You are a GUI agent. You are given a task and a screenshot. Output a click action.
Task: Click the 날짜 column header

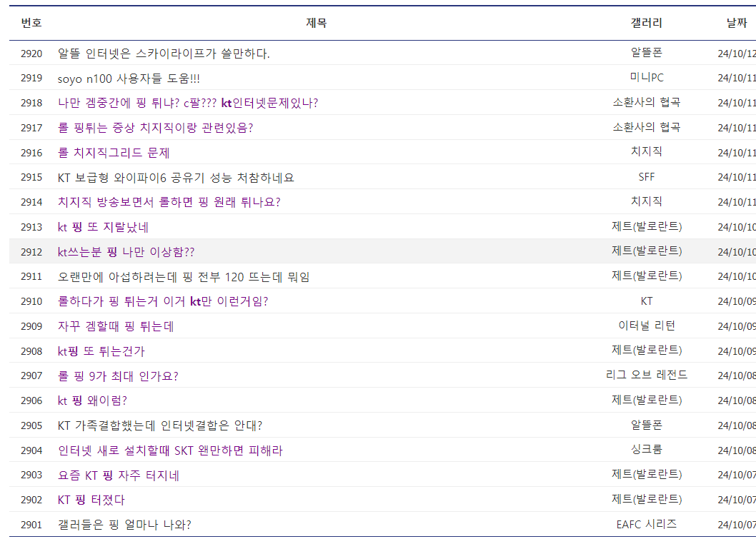(x=737, y=23)
